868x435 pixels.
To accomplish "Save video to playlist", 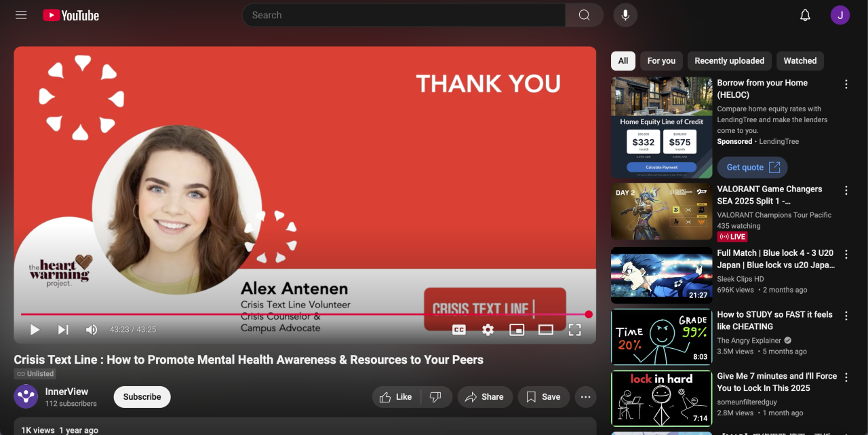I will coord(544,397).
